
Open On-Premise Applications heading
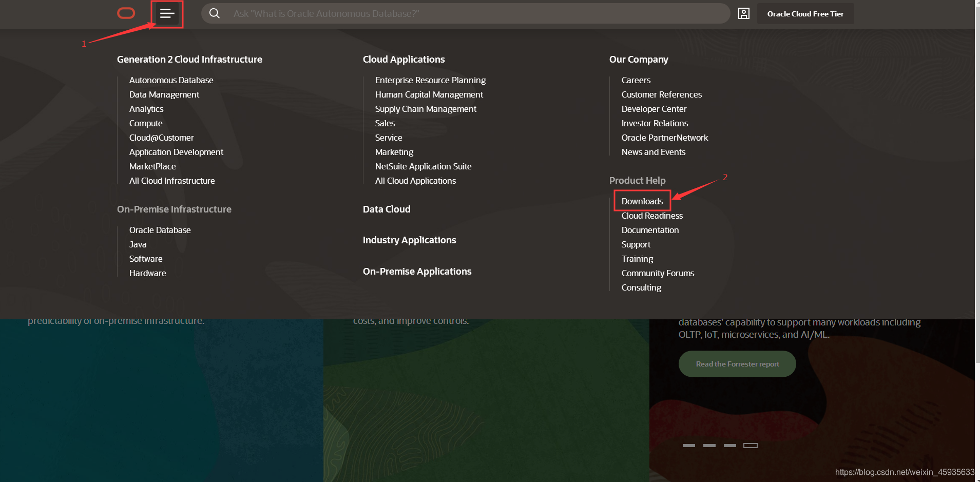click(x=417, y=272)
